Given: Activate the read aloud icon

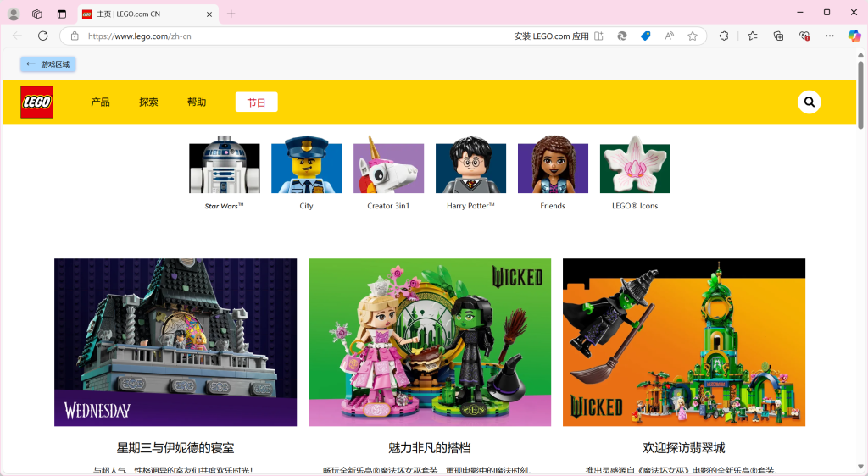Looking at the screenshot, I should click(x=670, y=36).
